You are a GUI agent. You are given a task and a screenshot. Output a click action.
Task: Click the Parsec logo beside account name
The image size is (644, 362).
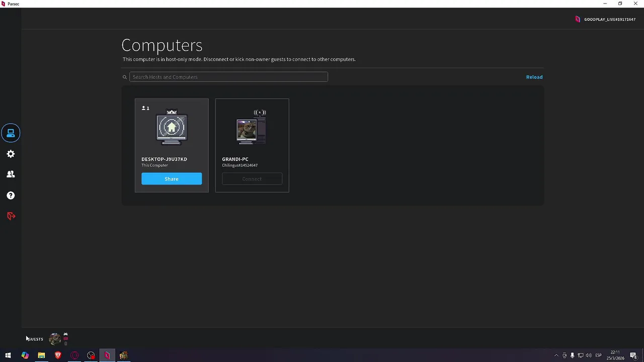(578, 19)
